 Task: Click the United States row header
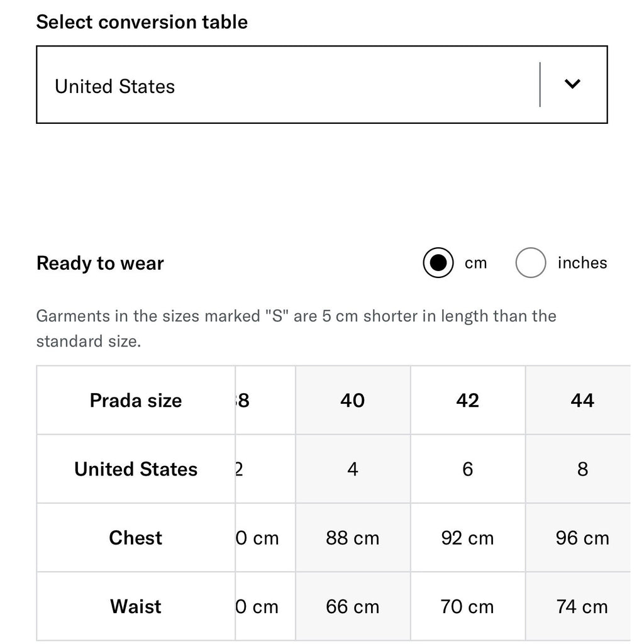click(136, 469)
